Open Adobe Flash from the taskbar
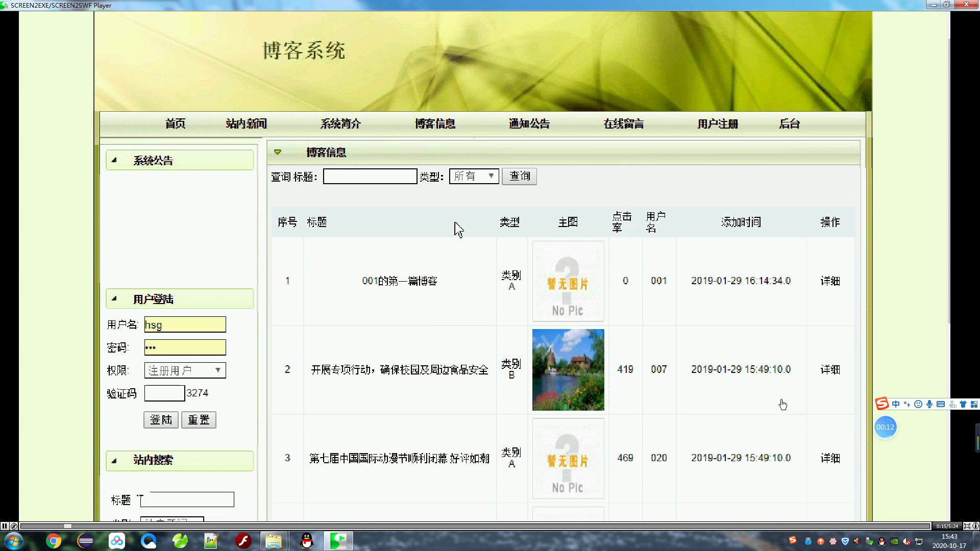 pyautogui.click(x=243, y=541)
